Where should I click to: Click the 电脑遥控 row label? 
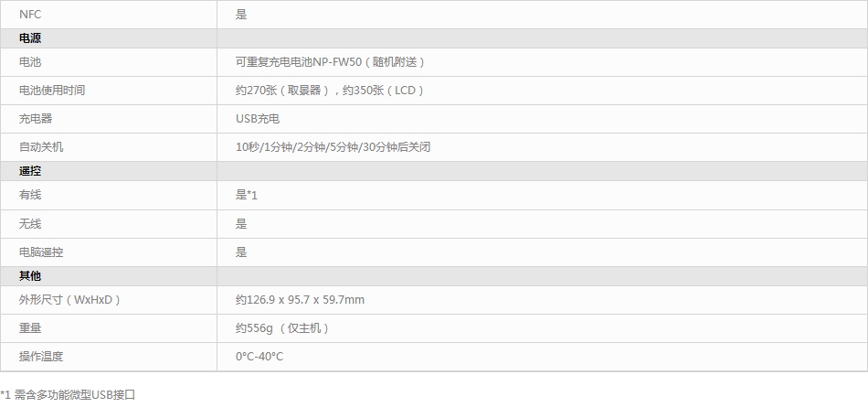[x=41, y=252]
